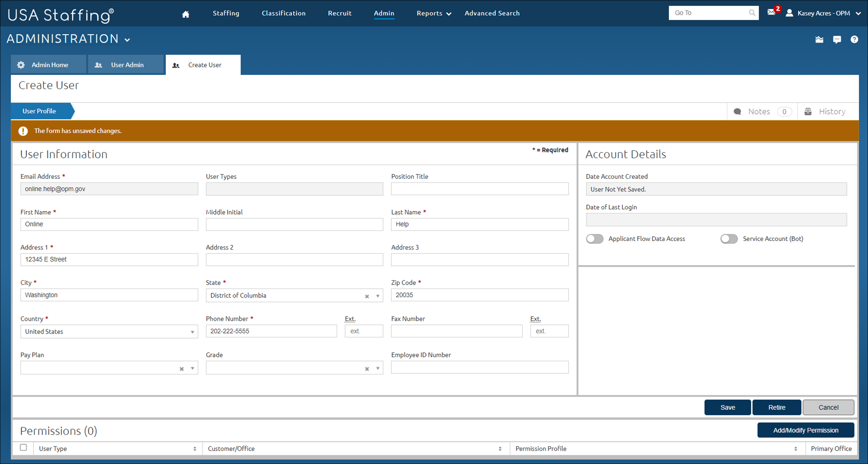Open the Pay Plan dropdown
Viewport: 868px width, 464px height.
pos(192,368)
